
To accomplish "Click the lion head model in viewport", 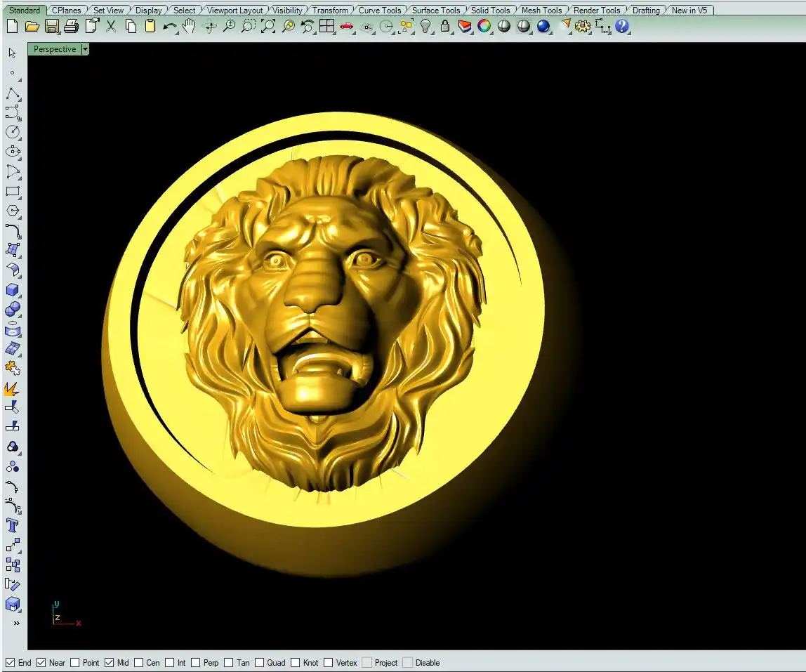I will (330, 316).
